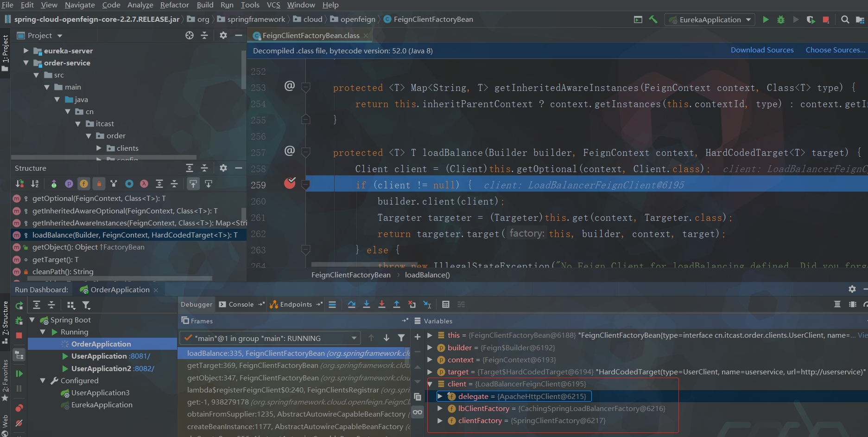Click the Search Everywhere magnifier icon
Screen dimensions: 868x437
[x=845, y=19]
